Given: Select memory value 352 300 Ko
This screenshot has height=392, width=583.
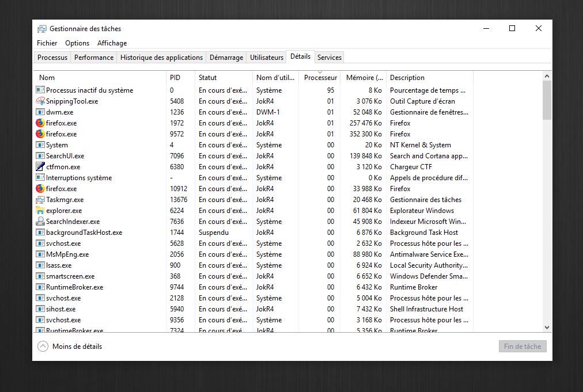Looking at the screenshot, I should pyautogui.click(x=365, y=134).
